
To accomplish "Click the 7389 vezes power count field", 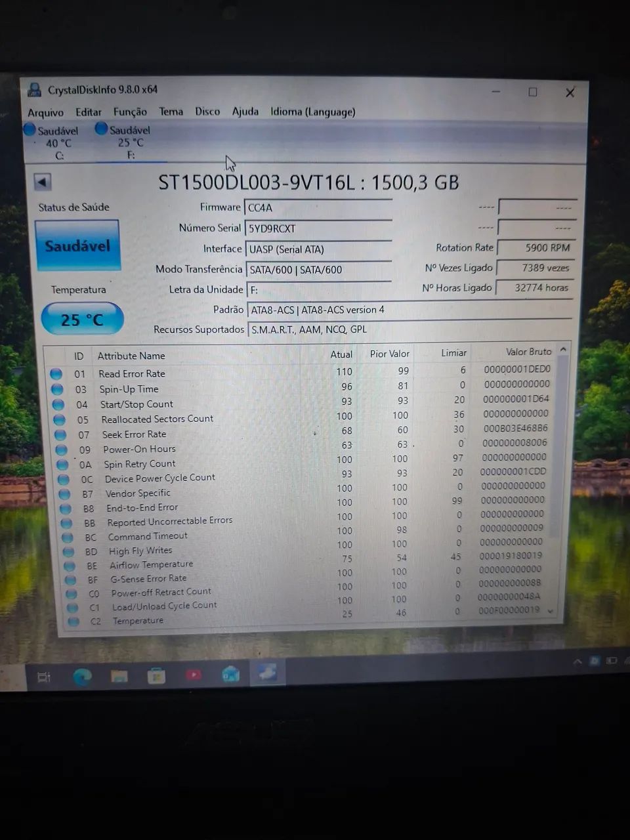I will pyautogui.click(x=534, y=268).
